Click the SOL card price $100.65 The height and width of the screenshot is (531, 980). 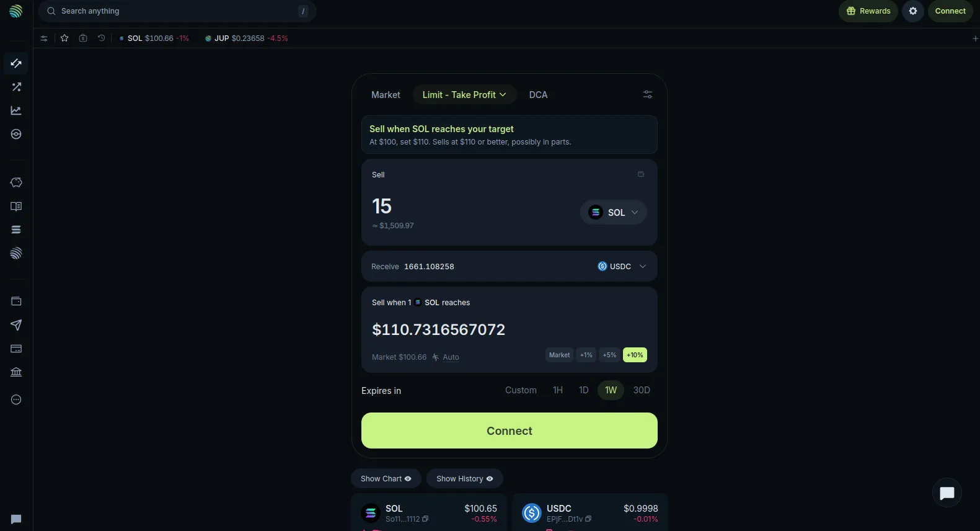pos(480,509)
